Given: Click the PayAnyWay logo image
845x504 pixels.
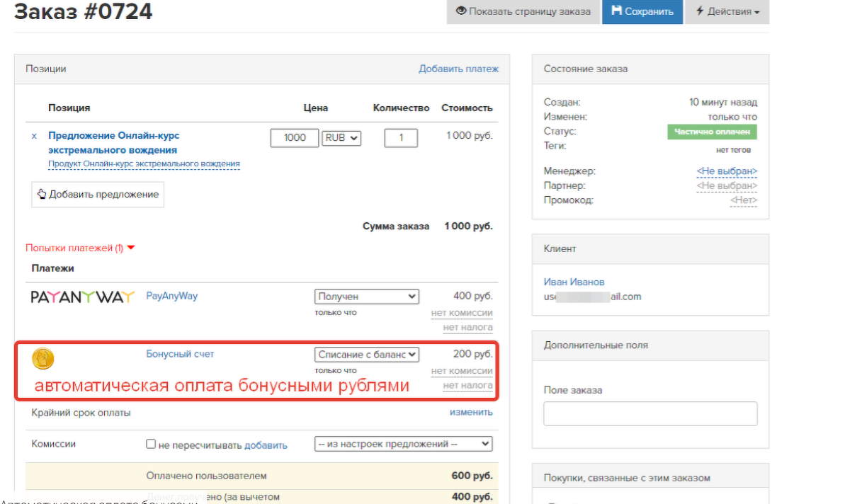Looking at the screenshot, I should coord(82,297).
